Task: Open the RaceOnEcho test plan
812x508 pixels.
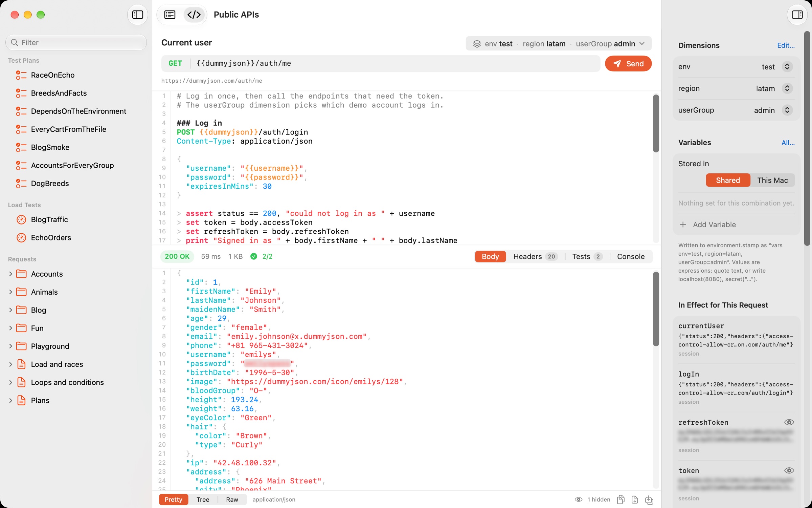Action: [52, 75]
